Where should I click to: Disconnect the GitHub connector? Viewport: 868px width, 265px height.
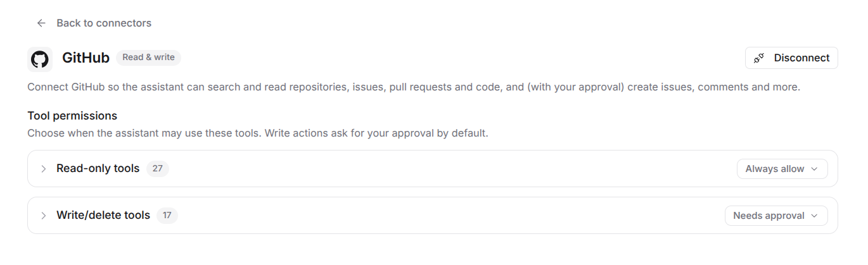click(791, 58)
